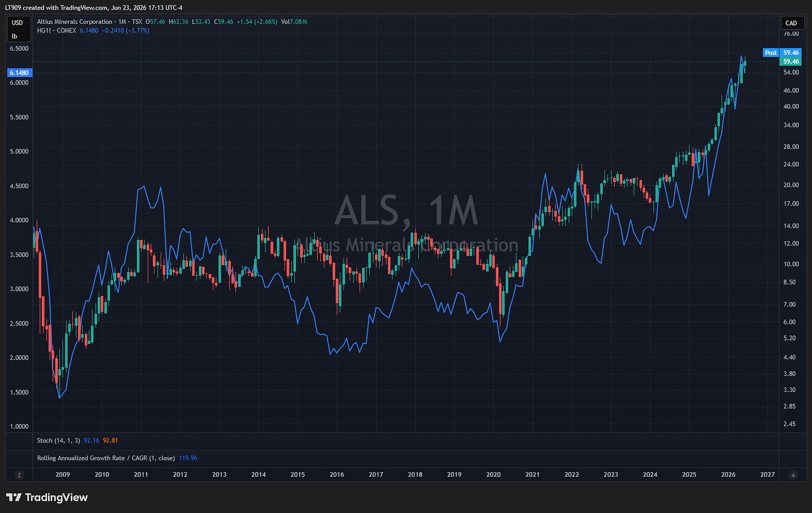812x513 pixels.
Task: Click the Z timezone button at bottom-left
Action: click(x=19, y=475)
